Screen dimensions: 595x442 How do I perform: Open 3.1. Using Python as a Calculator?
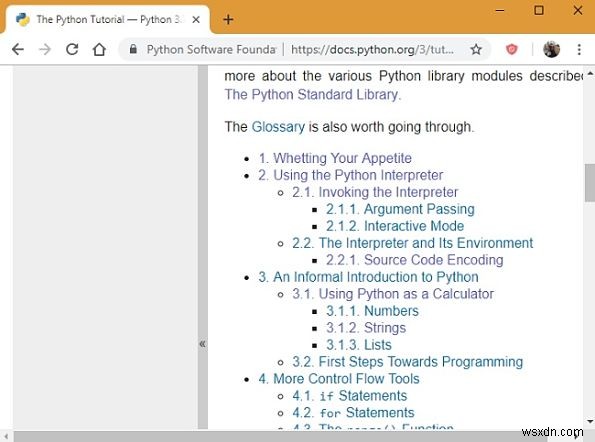point(393,294)
